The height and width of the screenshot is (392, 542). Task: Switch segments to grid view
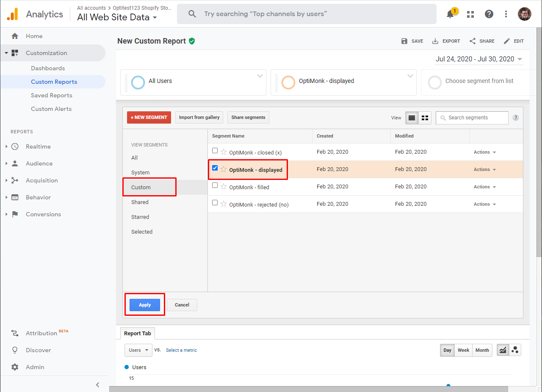[x=425, y=118]
